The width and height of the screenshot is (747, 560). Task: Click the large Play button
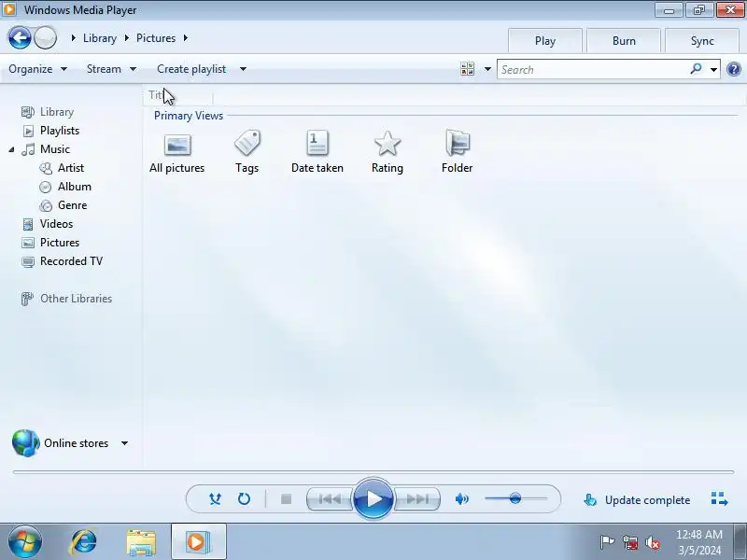[373, 499]
